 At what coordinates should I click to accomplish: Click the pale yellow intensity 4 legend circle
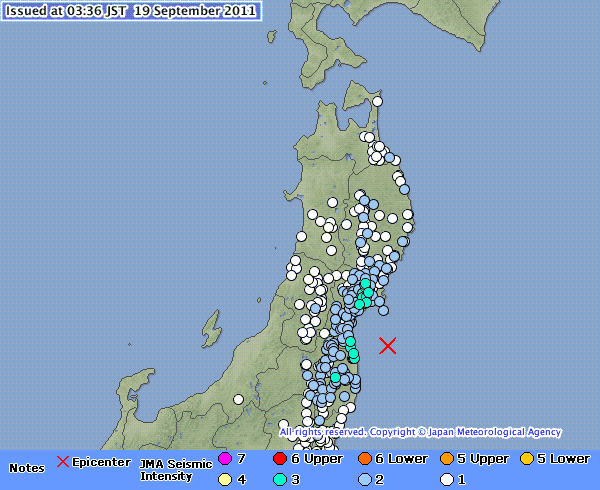coord(224,479)
